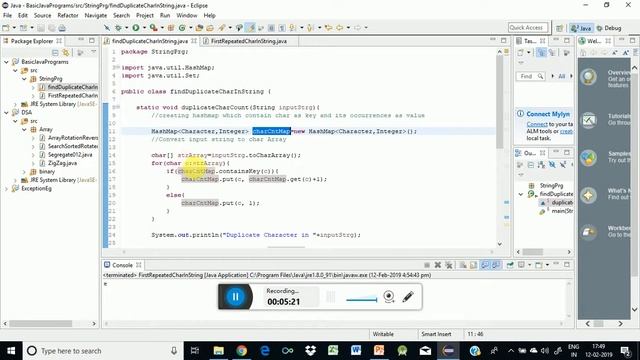Screen dimensions: 640x360
Task: Open the Debug button dropdown arrow
Action: coord(126,28)
